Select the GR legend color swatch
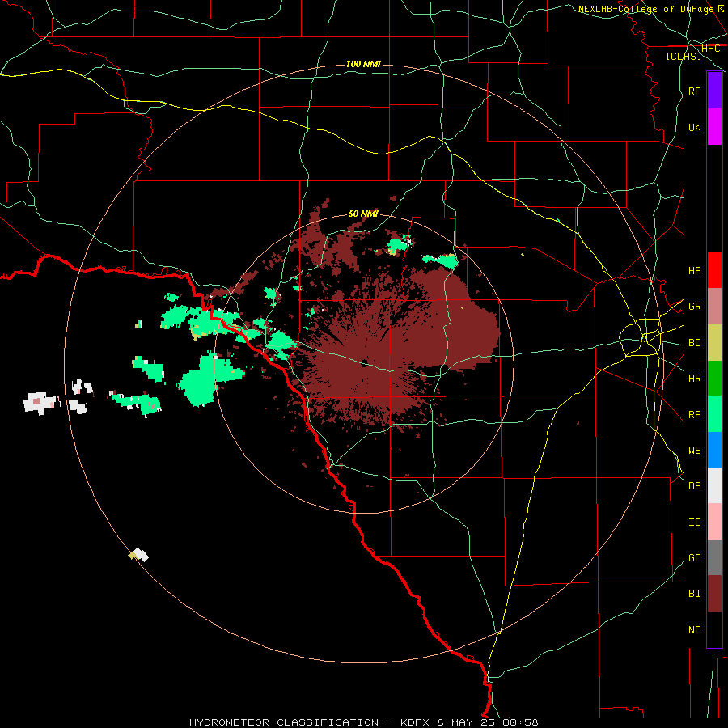728x728 pixels. click(x=714, y=307)
